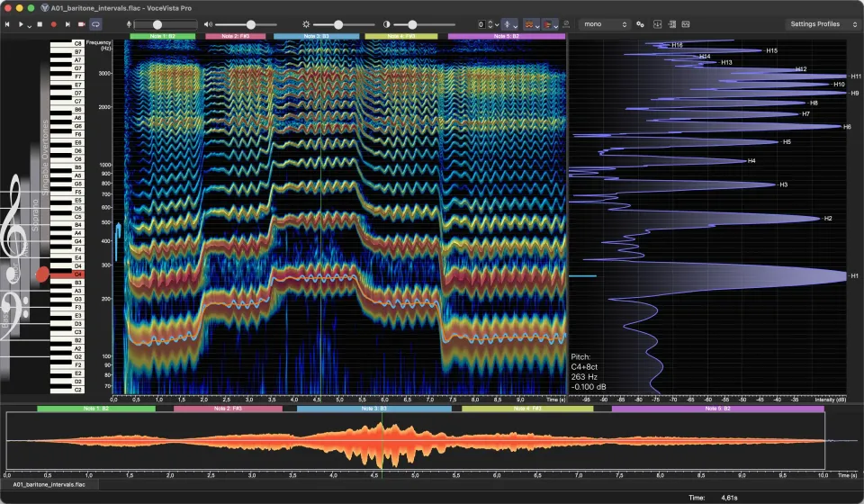
Task: Open the chevron after the 0 stepper
Action: pos(497,25)
